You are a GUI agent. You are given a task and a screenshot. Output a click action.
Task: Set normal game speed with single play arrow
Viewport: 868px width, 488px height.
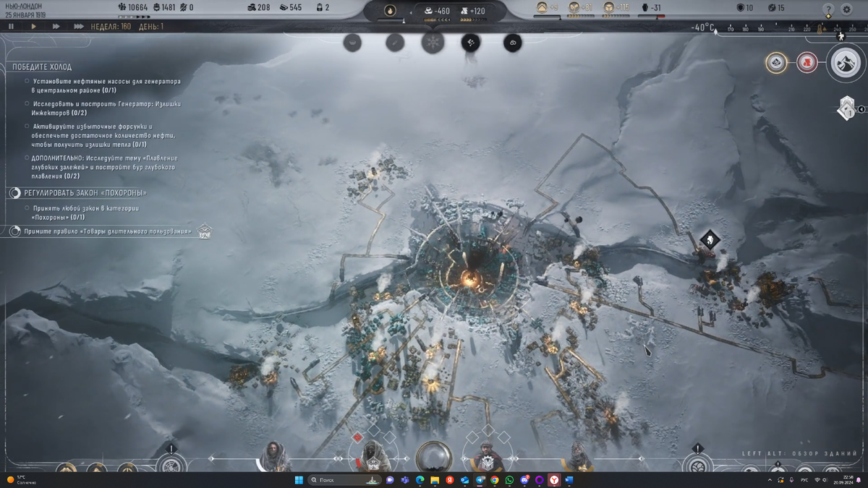[x=33, y=26]
